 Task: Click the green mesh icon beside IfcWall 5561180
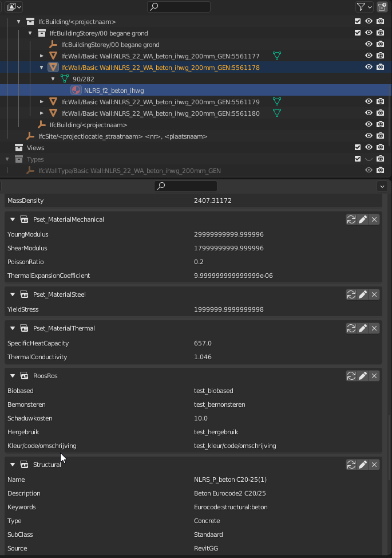click(x=278, y=113)
